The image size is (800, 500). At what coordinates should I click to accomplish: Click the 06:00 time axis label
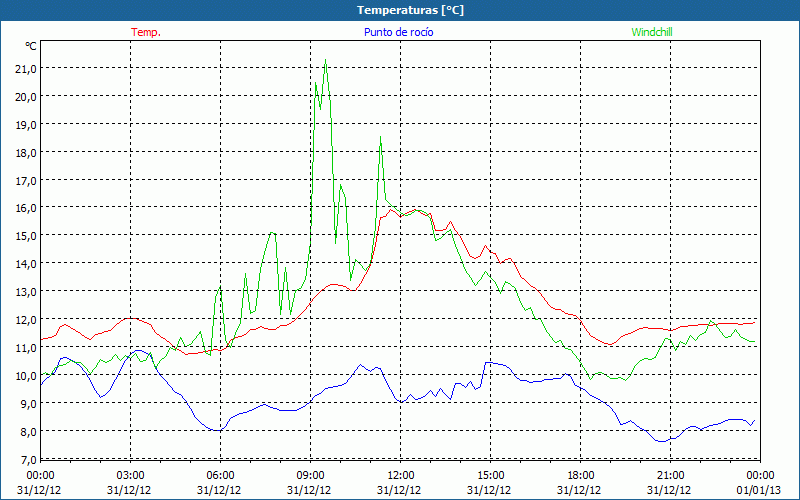pyautogui.click(x=220, y=476)
